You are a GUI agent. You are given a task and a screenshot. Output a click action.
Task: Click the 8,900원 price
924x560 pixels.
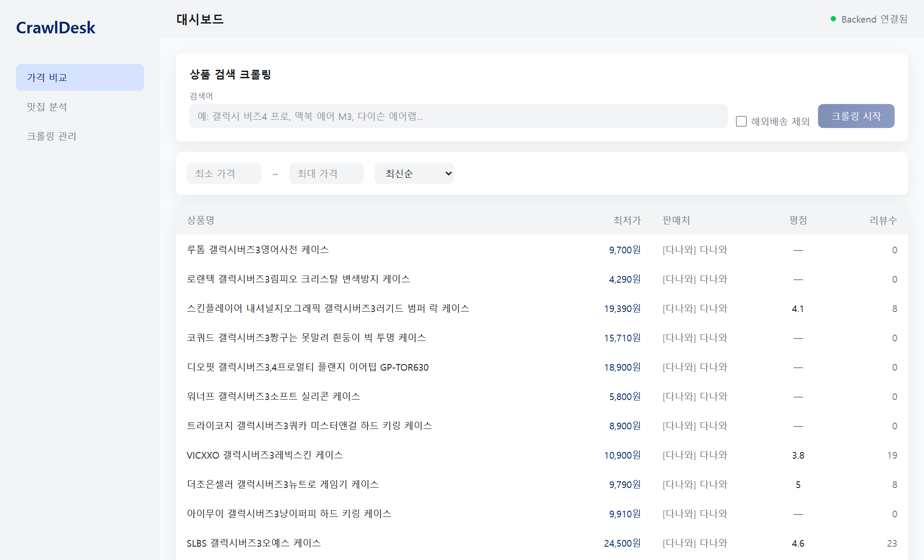[625, 426]
